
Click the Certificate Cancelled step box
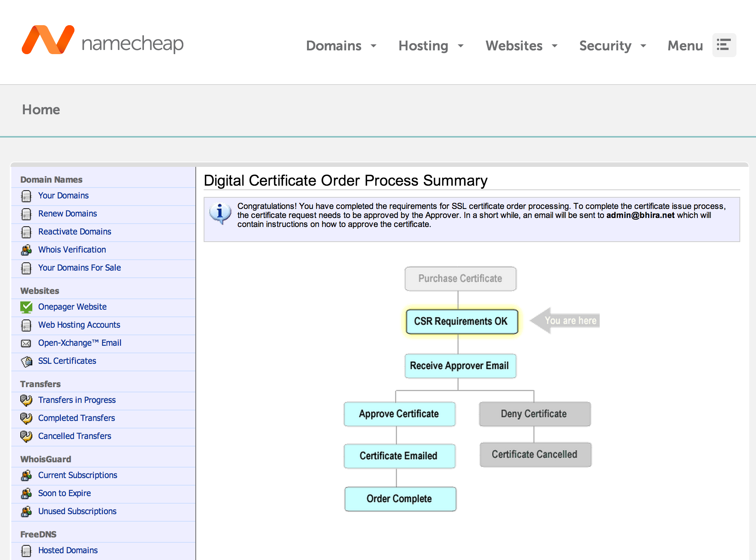coord(535,454)
